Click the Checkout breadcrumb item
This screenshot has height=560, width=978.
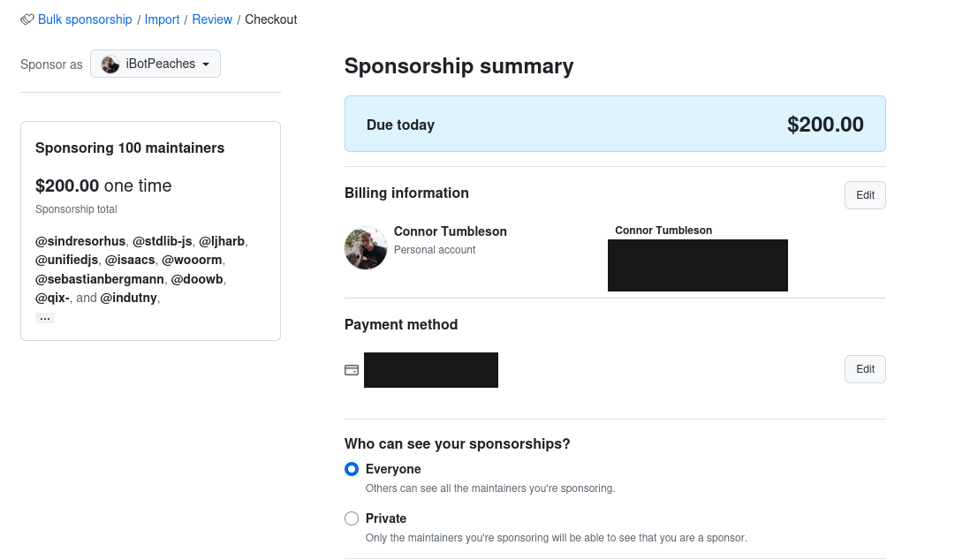click(270, 19)
